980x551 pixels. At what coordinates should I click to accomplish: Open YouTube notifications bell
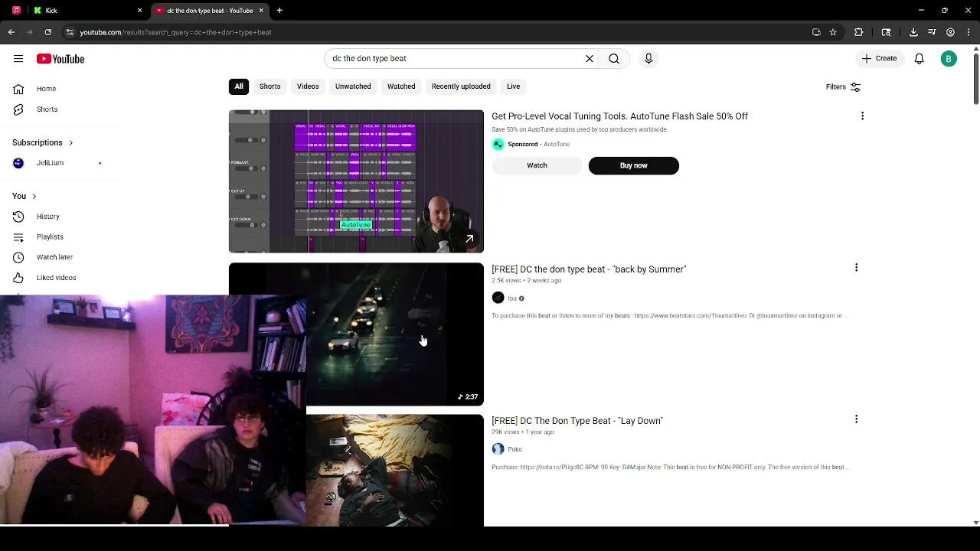[x=920, y=59]
